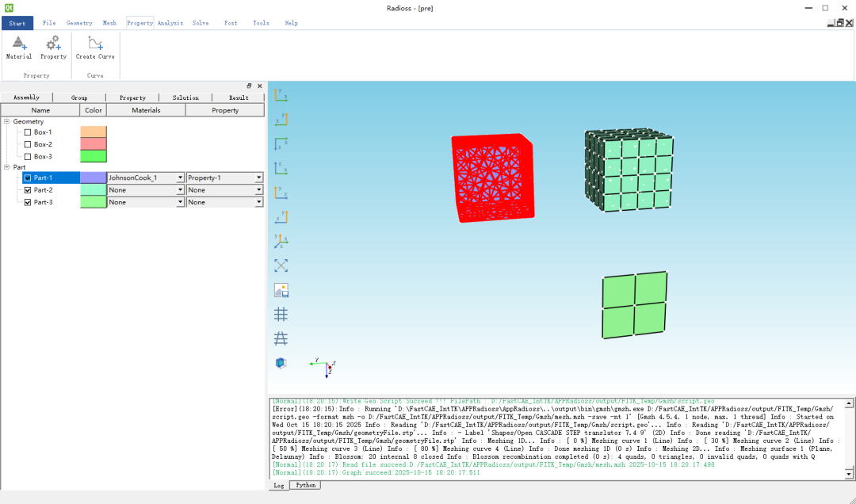Switch to front XY view icon
The image size is (856, 504).
coord(281,95)
